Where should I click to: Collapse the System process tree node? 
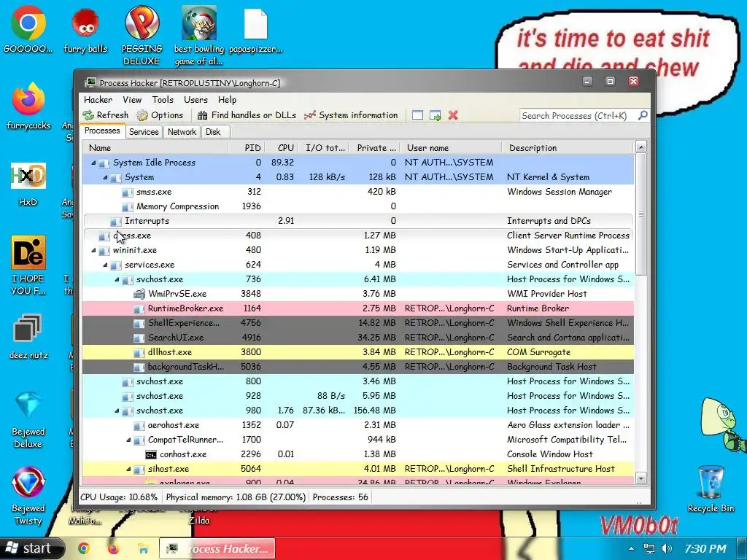tap(105, 178)
